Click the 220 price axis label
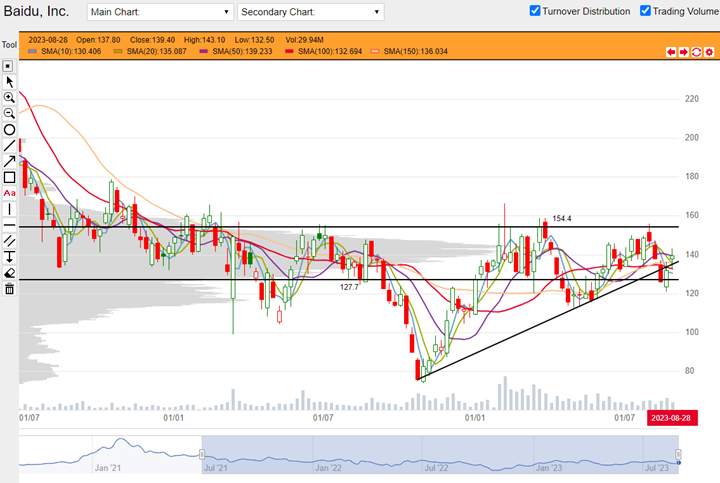 pyautogui.click(x=692, y=99)
